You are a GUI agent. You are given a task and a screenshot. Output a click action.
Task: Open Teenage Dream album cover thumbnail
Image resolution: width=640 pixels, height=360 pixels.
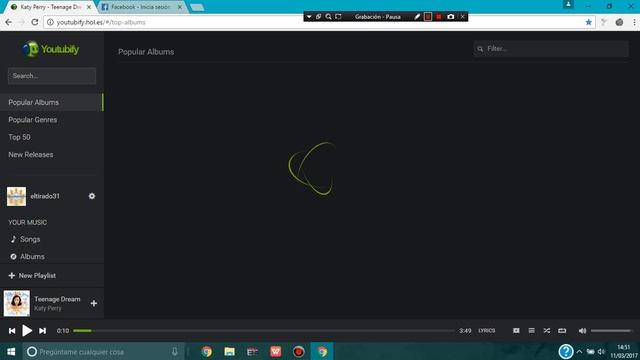click(x=17, y=303)
